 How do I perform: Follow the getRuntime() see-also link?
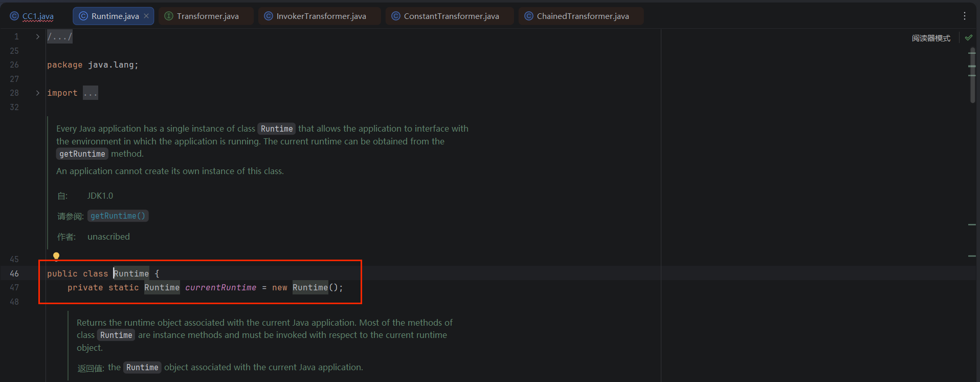118,216
